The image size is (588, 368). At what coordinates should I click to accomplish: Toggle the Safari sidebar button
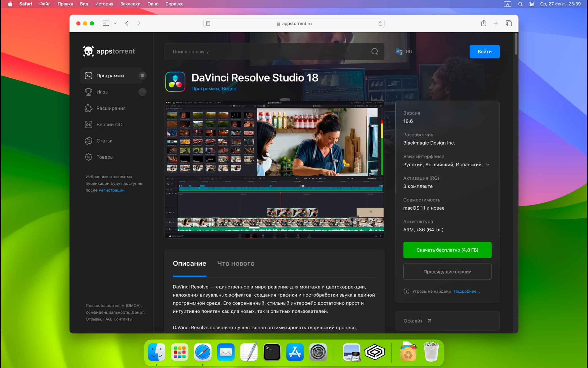(106, 23)
